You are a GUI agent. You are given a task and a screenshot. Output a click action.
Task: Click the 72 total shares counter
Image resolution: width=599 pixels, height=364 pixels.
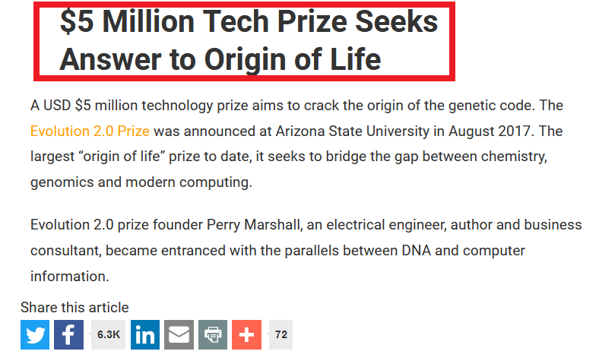coord(280,334)
